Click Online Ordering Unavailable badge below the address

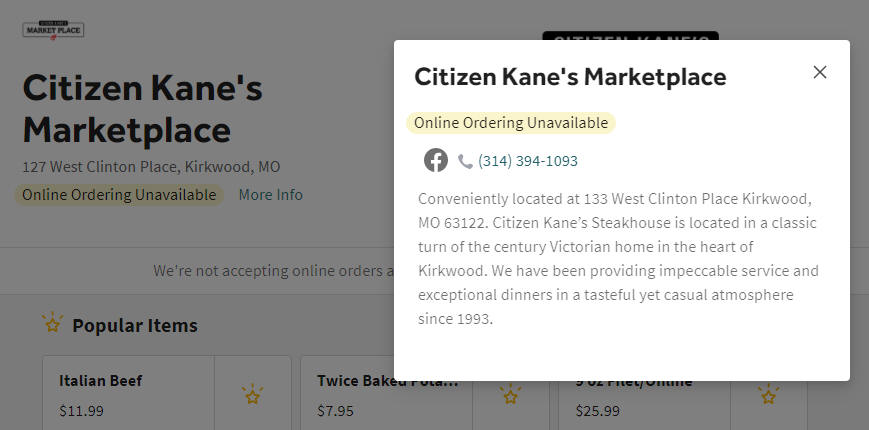click(x=119, y=195)
